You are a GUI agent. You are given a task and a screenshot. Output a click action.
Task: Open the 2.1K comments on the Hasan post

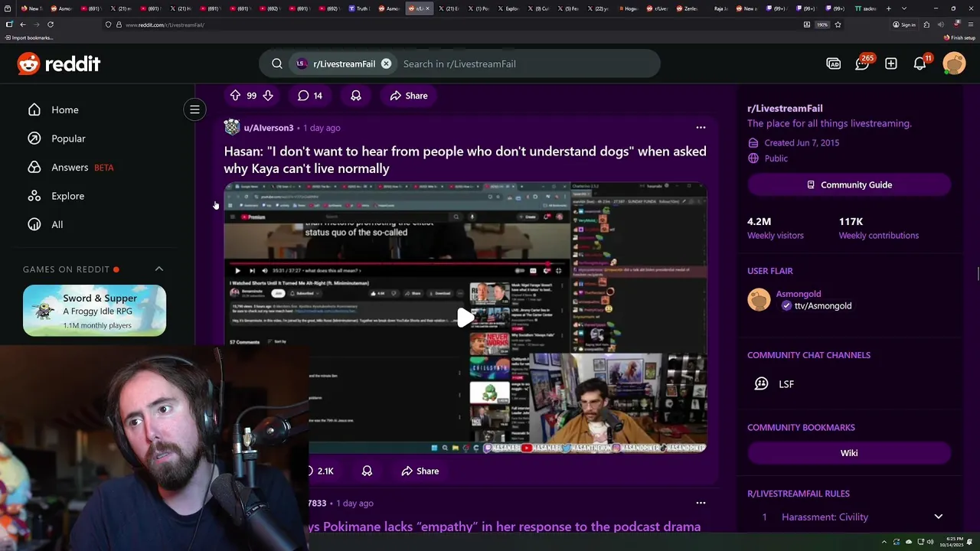(x=321, y=471)
